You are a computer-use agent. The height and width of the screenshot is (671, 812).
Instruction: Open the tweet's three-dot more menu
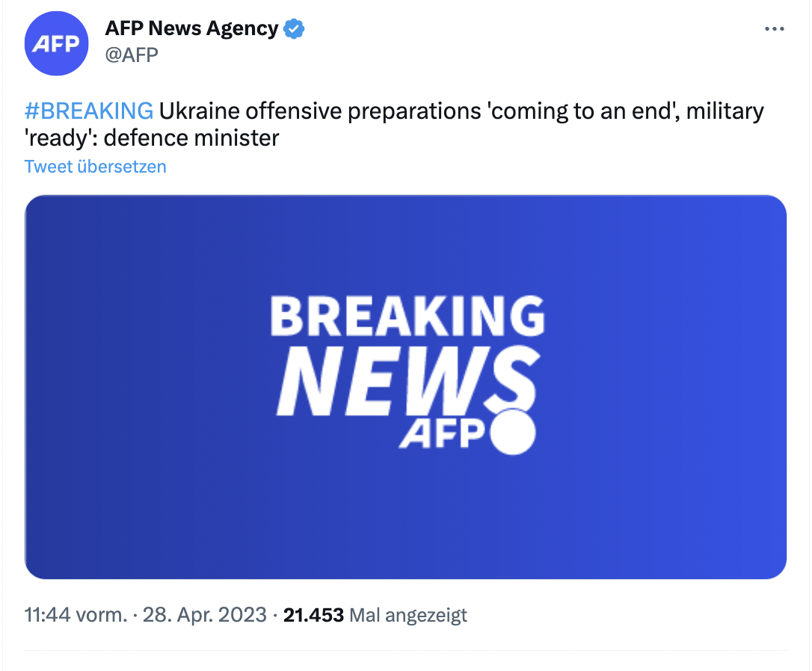pos(775,29)
